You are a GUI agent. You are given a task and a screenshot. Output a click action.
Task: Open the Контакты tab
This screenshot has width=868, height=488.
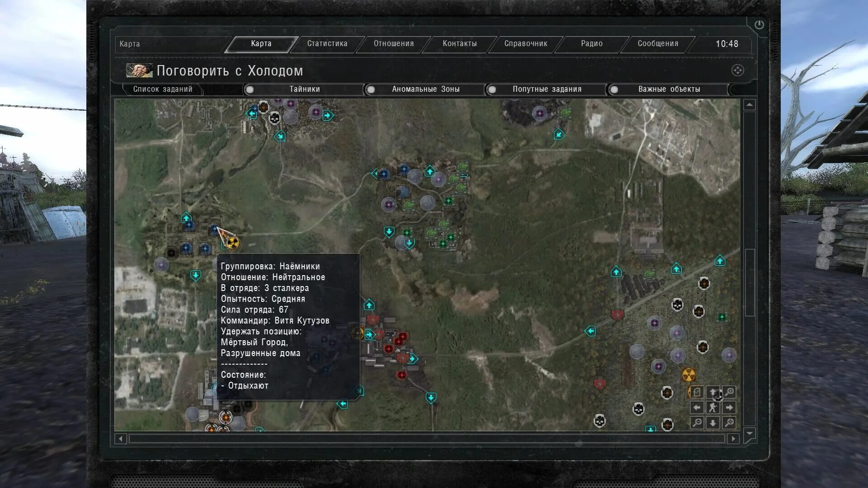459,44
